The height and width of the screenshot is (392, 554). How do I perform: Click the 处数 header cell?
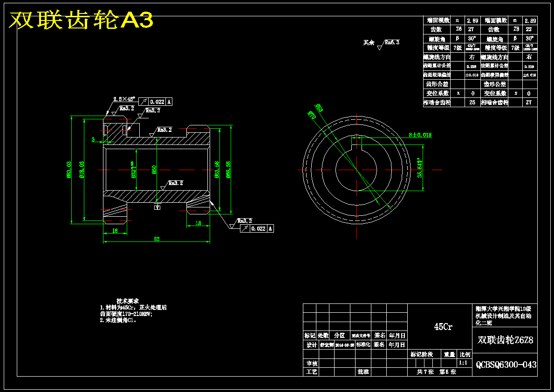tap(323, 336)
